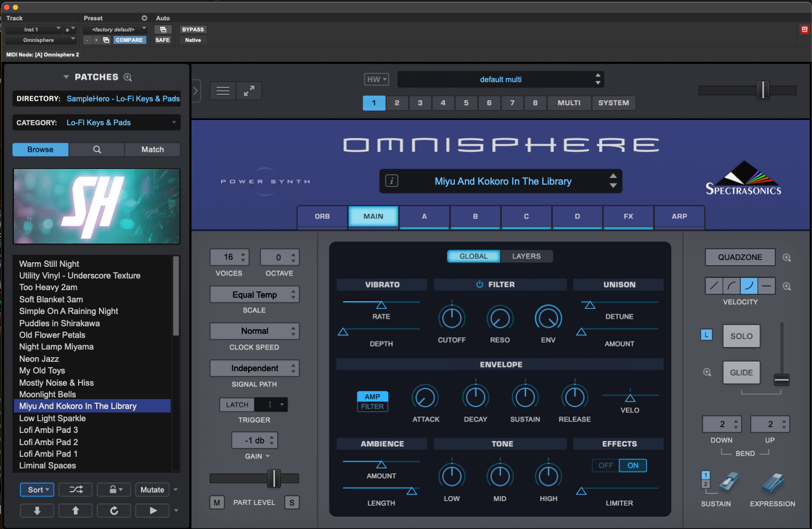Click the magnifier icon next to QUADZONE
Image resolution: width=812 pixels, height=529 pixels.
click(786, 258)
